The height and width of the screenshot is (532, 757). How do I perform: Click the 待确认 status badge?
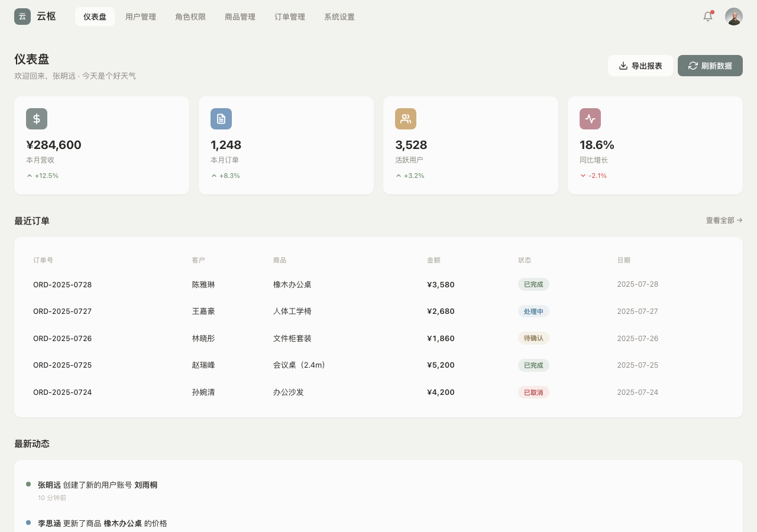[x=533, y=338]
